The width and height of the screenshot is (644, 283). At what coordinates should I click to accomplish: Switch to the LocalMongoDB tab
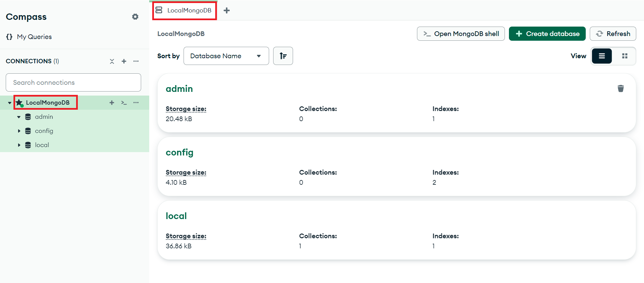[x=184, y=10]
